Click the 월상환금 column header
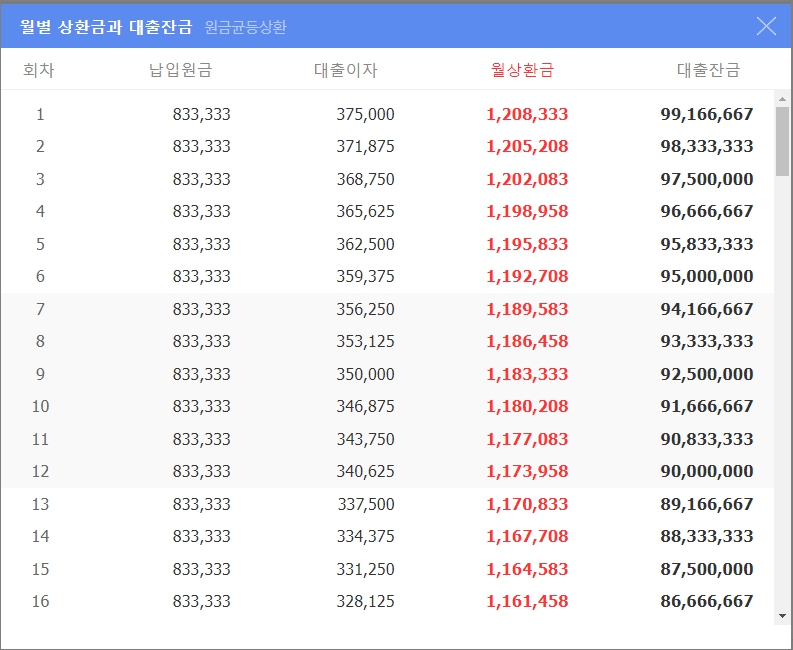793x650 pixels. 522,70
